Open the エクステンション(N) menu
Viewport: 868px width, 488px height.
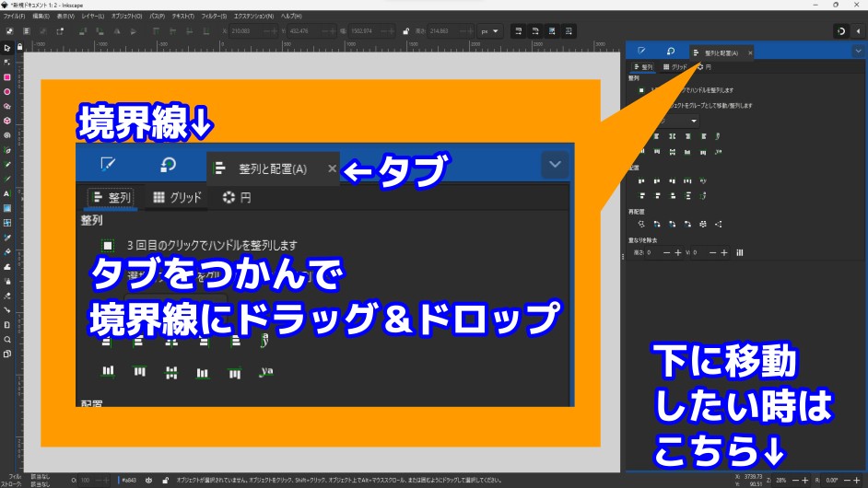[x=253, y=16]
